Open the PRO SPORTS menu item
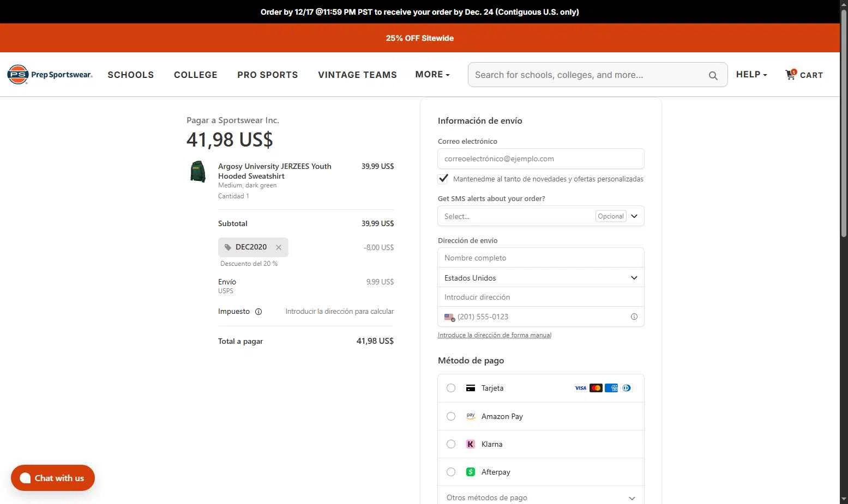This screenshot has height=504, width=848. click(268, 75)
